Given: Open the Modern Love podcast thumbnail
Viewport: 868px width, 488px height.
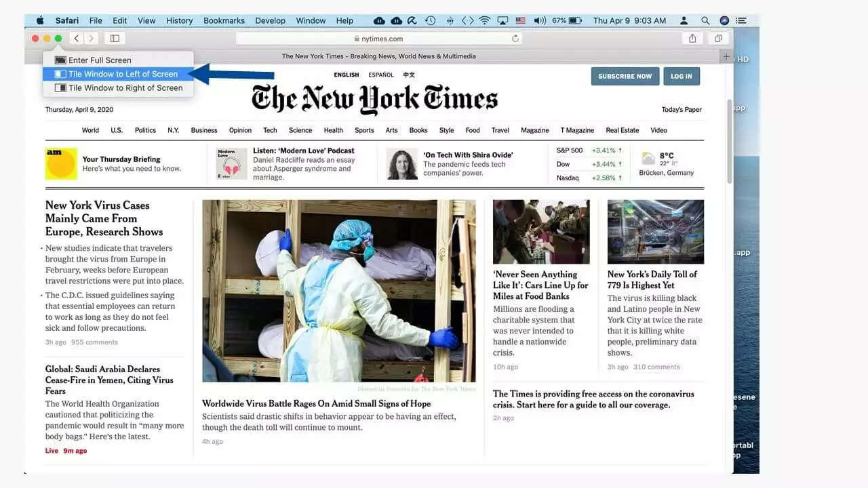Looking at the screenshot, I should 232,164.
